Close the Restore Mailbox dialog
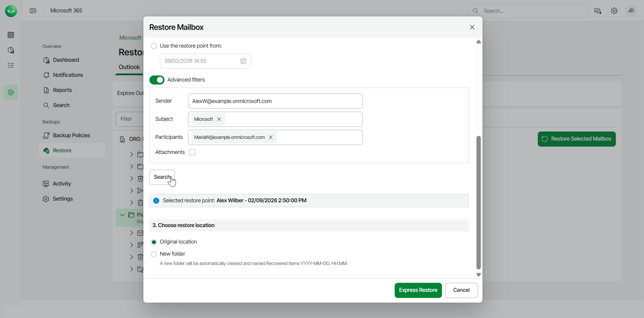Screen dimensions: 644x318 point(472,27)
